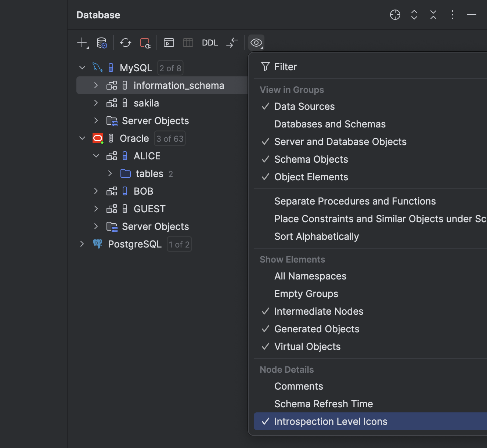Click the DDL toolbar button
Viewport: 487px width, 448px height.
tap(210, 42)
